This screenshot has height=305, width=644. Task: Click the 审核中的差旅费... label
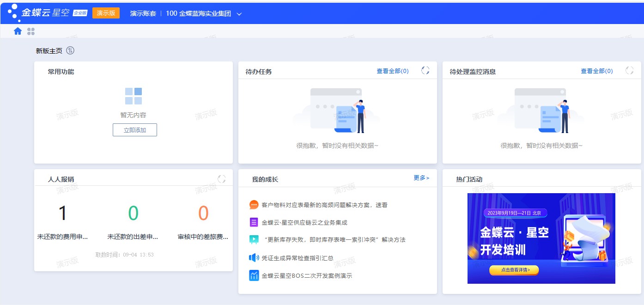(203, 237)
